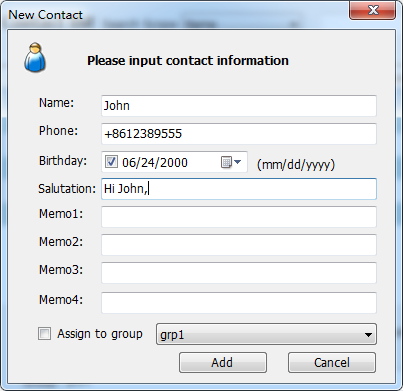
Task: Click into the Phone number field
Action: point(239,134)
